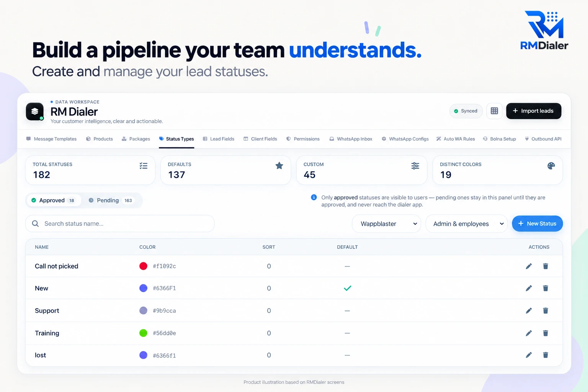588x392 pixels.
Task: Click the red swatch for Call not picked
Action: 144,266
